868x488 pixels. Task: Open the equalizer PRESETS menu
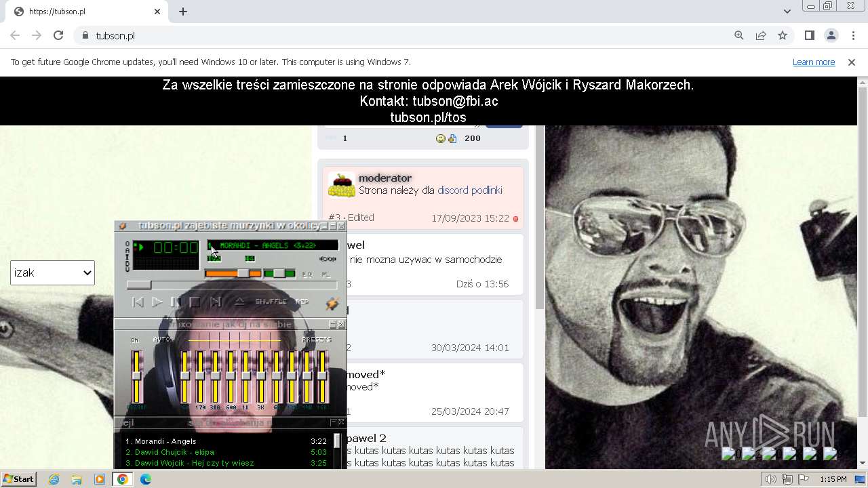(316, 340)
